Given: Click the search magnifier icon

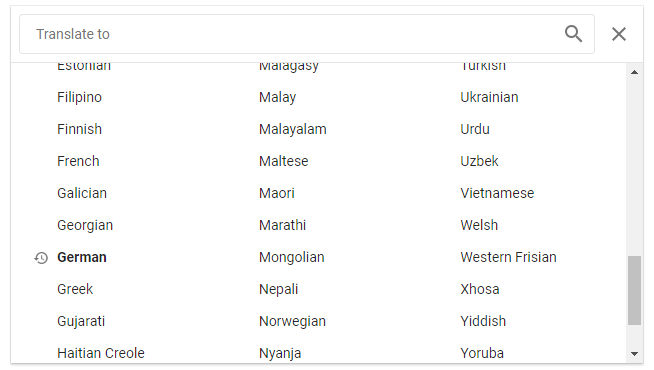Looking at the screenshot, I should (573, 34).
